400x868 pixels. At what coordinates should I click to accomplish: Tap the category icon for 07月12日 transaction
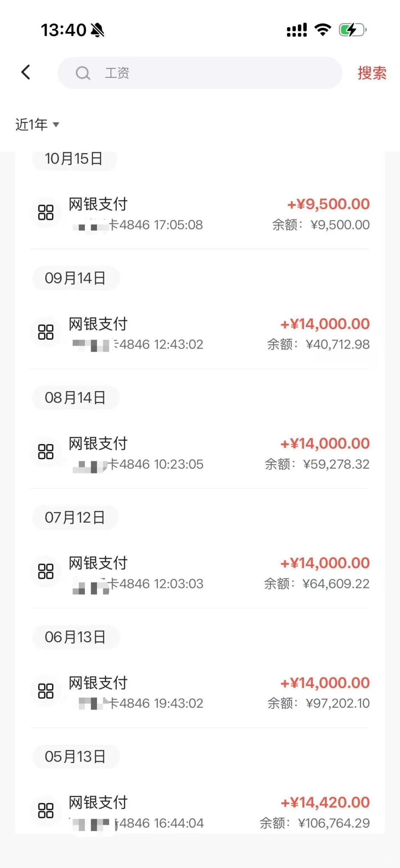[x=46, y=572]
